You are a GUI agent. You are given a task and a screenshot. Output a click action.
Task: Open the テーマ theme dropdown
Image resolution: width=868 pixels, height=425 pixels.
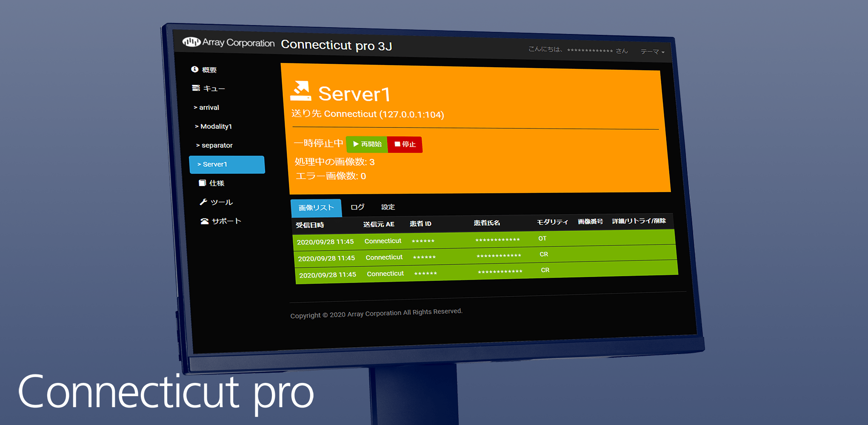tap(652, 51)
